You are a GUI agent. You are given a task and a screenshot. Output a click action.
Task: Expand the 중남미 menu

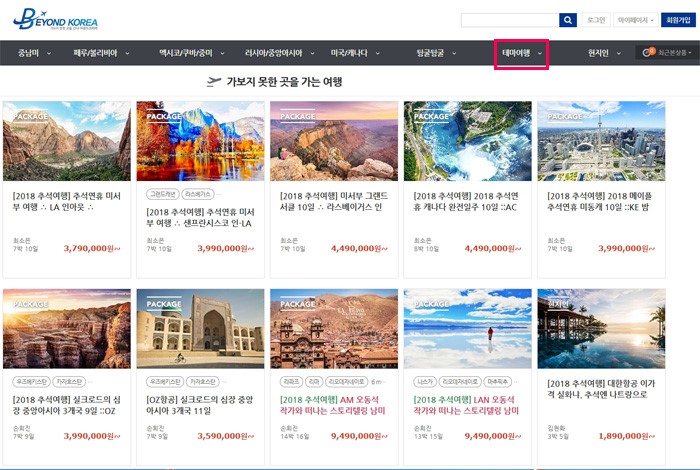point(34,53)
